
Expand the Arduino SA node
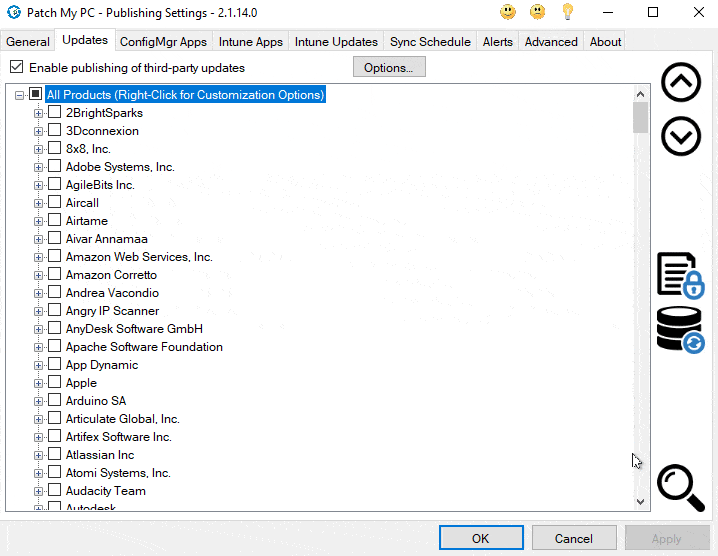coord(38,402)
